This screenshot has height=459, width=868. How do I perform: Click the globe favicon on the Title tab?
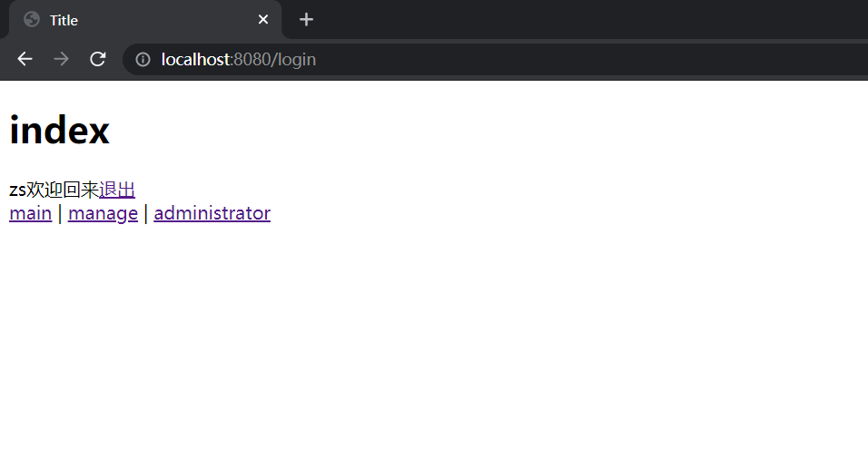[x=32, y=19]
